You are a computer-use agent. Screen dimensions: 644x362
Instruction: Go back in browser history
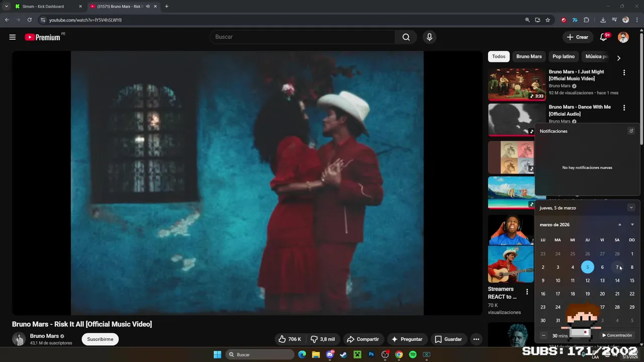pyautogui.click(x=7, y=20)
